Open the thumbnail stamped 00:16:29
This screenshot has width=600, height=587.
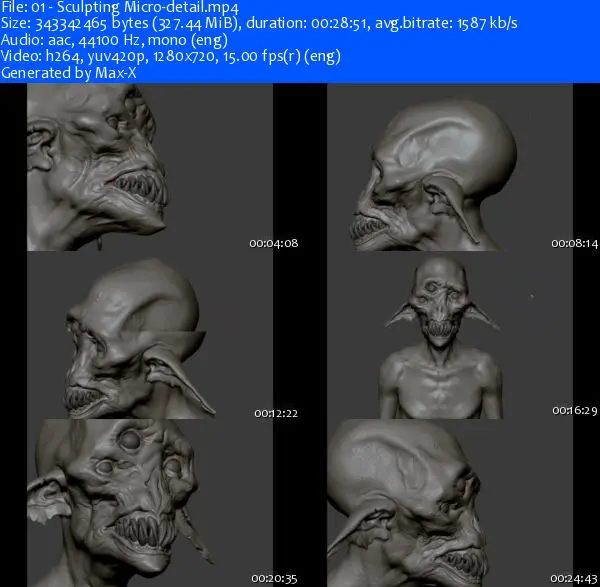coord(450,335)
